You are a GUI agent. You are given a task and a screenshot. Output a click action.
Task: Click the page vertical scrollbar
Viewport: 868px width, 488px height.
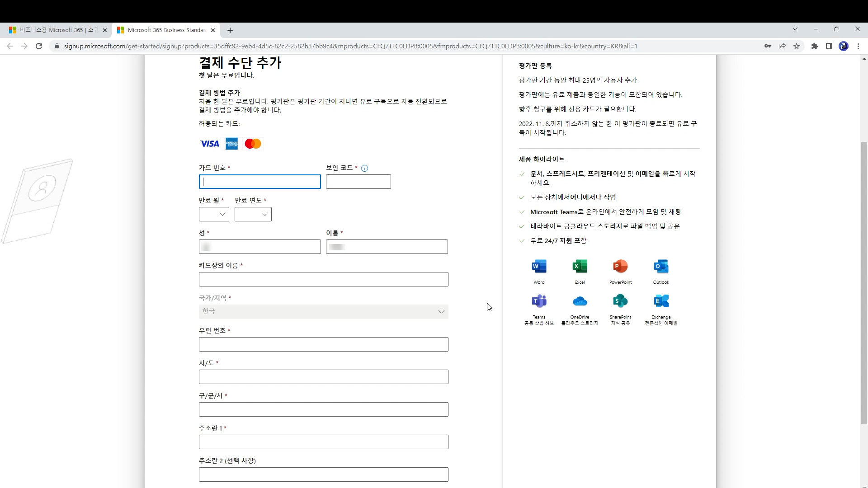[x=864, y=283]
